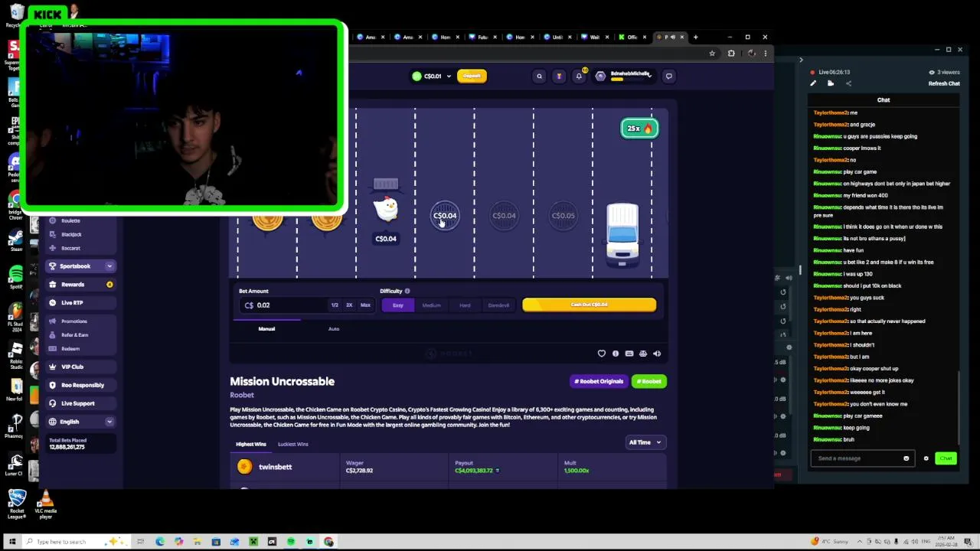Bookmark page with the star icon

pos(712,53)
